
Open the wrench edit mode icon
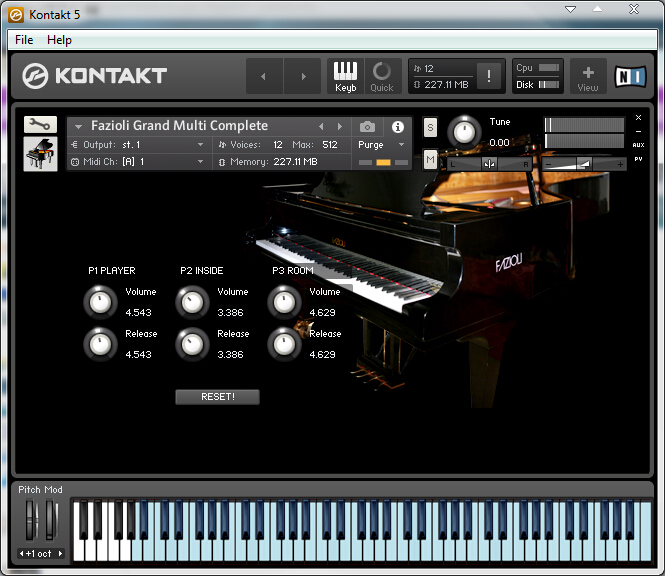coord(40,124)
